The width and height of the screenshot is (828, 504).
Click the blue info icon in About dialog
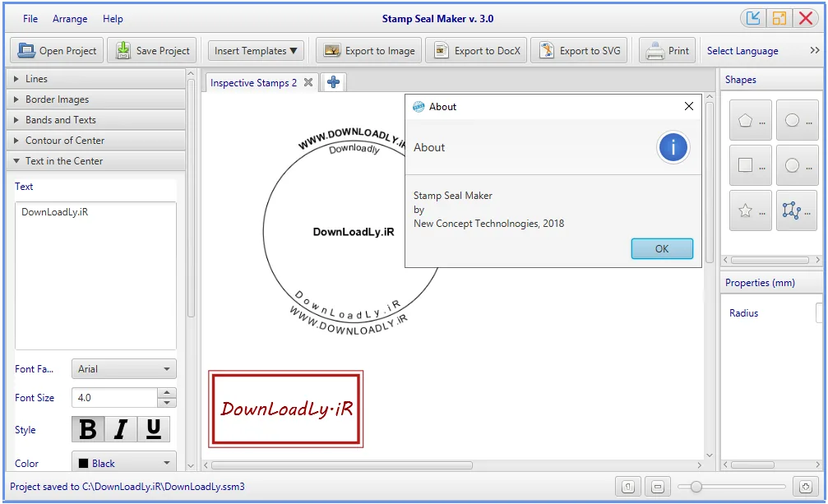point(673,147)
